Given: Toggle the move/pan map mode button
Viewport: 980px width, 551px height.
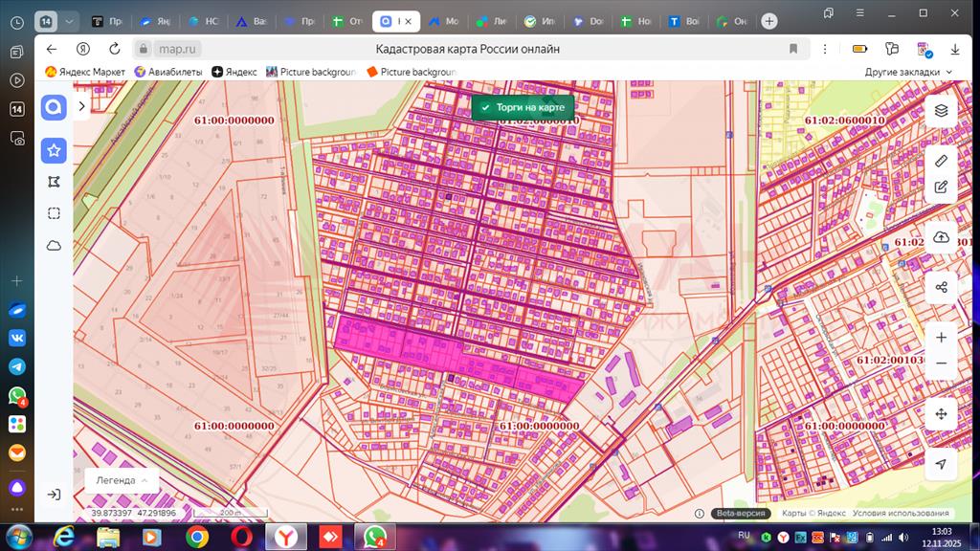Looking at the screenshot, I should pyautogui.click(x=941, y=414).
